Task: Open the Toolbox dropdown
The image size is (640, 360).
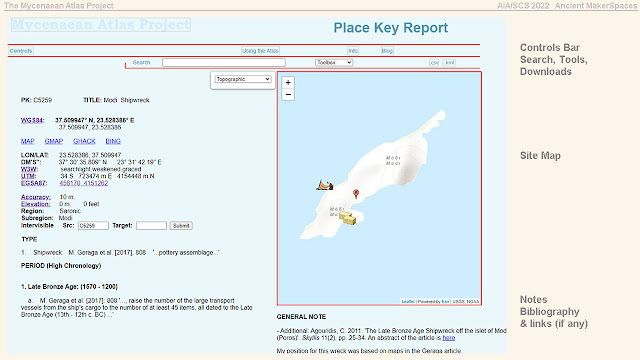Action: 334,62
